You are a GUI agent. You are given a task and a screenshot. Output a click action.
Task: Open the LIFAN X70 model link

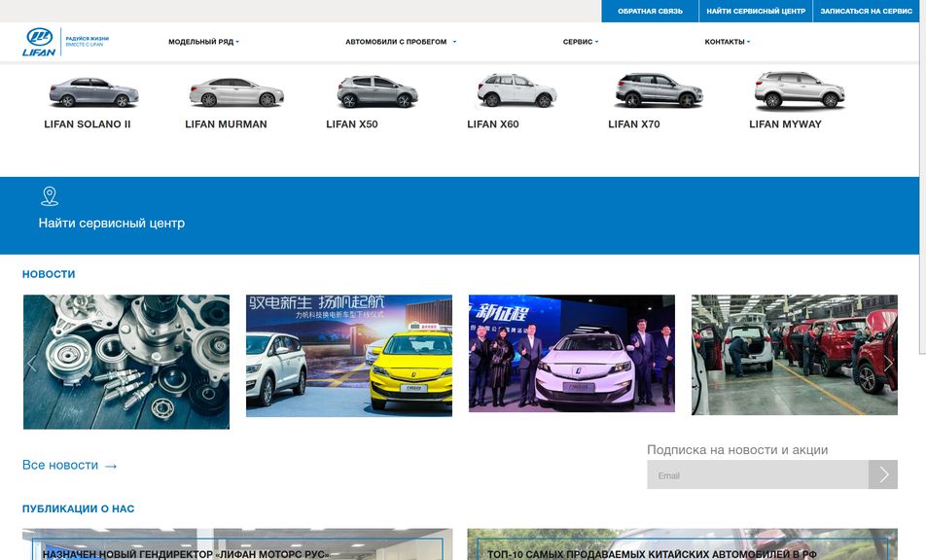point(634,124)
